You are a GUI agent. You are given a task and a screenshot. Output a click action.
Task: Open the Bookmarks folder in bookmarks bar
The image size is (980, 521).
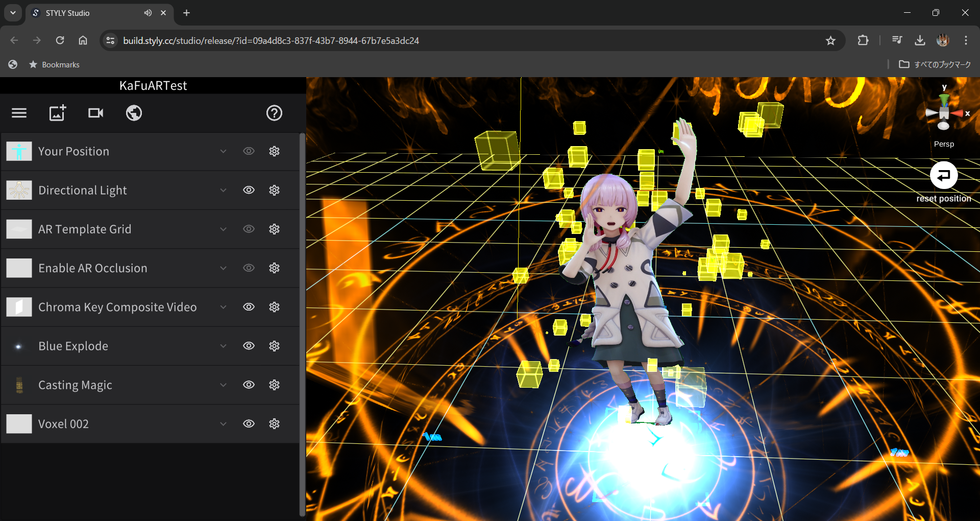[x=54, y=64]
